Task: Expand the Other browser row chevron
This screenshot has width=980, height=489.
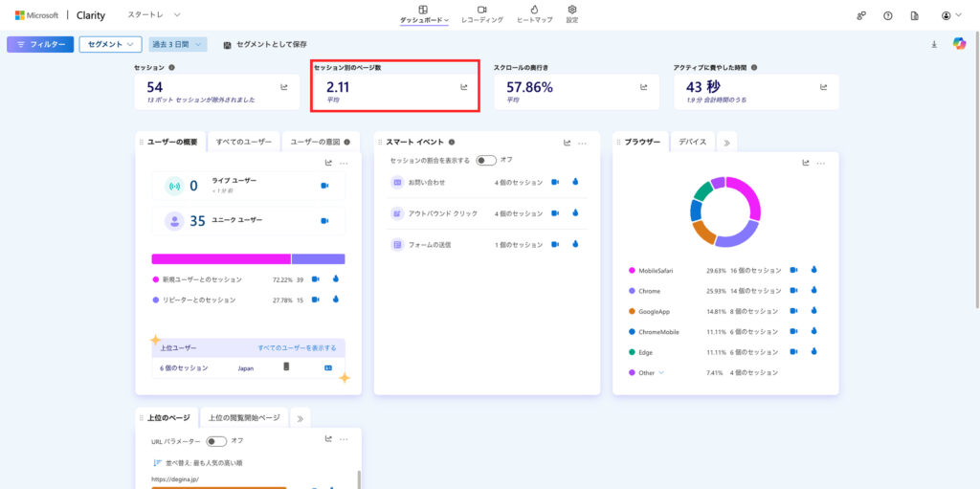Action: (x=660, y=372)
